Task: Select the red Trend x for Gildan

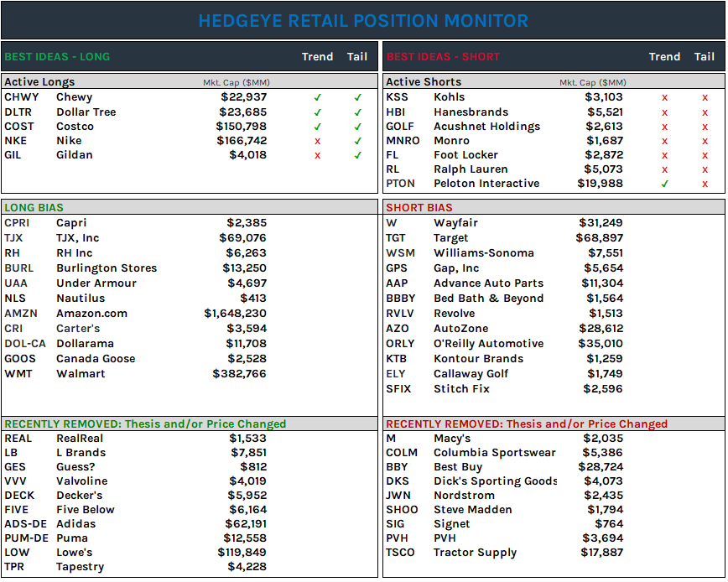Action: 318,154
